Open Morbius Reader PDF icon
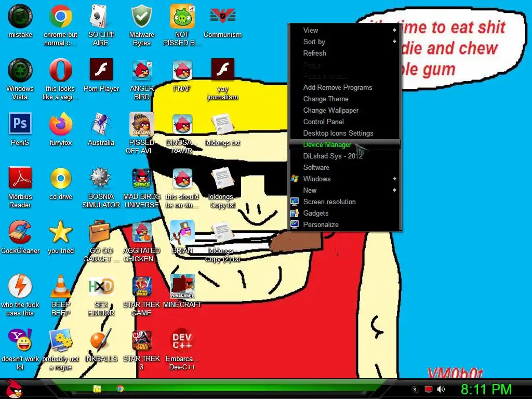This screenshot has height=399, width=532. (x=20, y=178)
